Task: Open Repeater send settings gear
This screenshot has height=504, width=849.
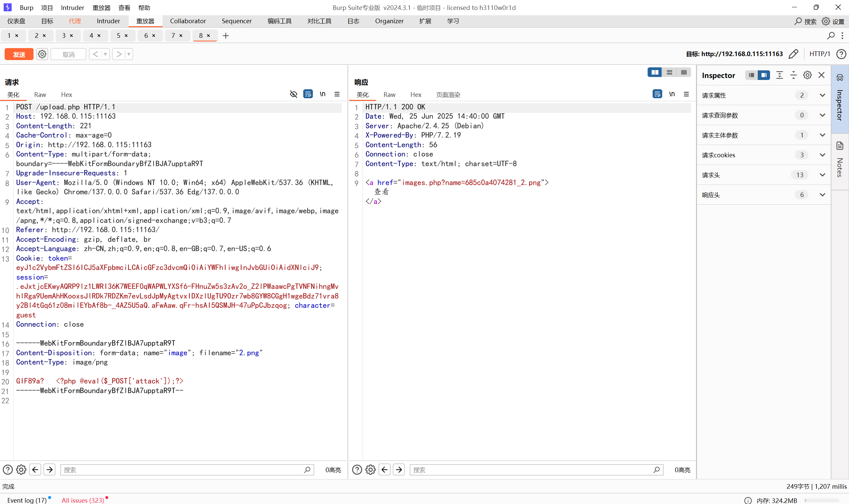Action: pos(42,54)
